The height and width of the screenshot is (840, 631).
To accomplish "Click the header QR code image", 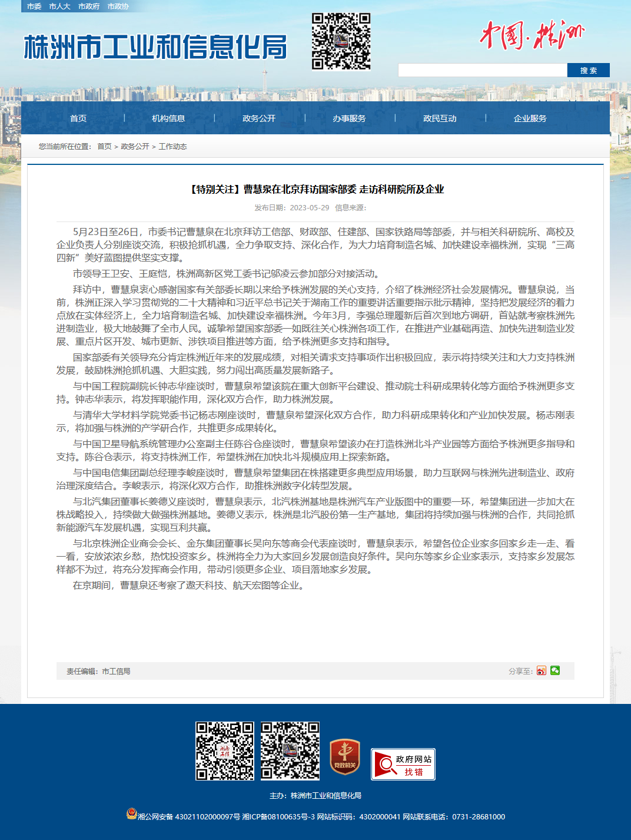I will tap(341, 41).
